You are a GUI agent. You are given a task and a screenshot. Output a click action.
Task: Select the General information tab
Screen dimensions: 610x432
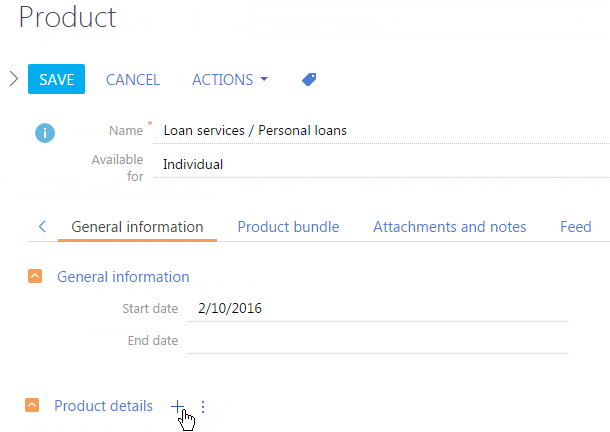click(137, 227)
